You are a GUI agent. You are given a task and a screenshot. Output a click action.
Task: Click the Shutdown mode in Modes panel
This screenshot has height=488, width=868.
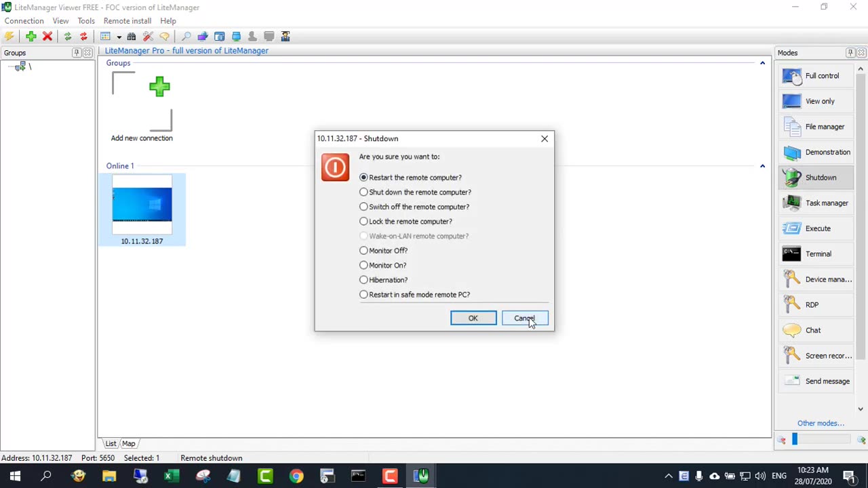click(x=816, y=178)
